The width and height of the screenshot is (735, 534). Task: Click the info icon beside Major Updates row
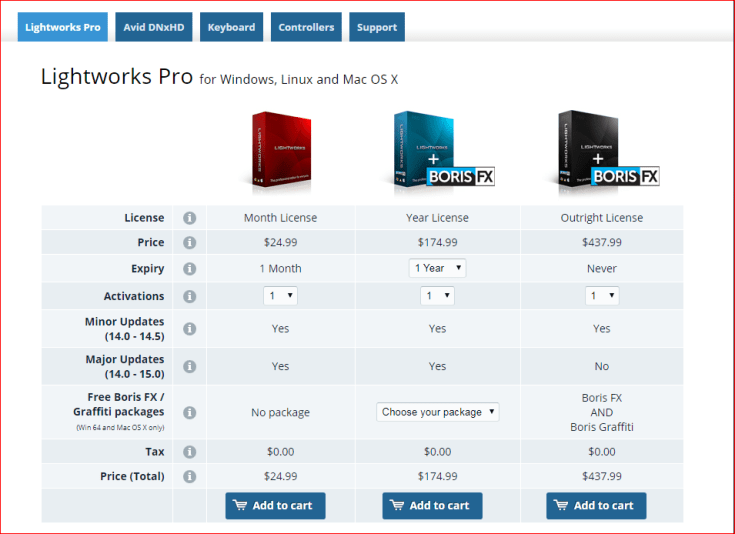pyautogui.click(x=189, y=366)
